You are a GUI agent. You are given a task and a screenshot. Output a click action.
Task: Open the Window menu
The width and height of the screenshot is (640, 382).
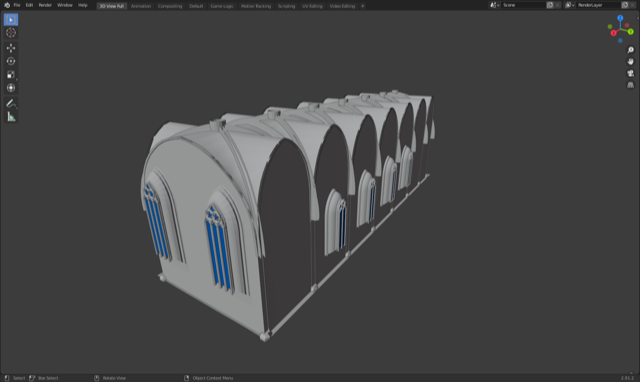[64, 5]
